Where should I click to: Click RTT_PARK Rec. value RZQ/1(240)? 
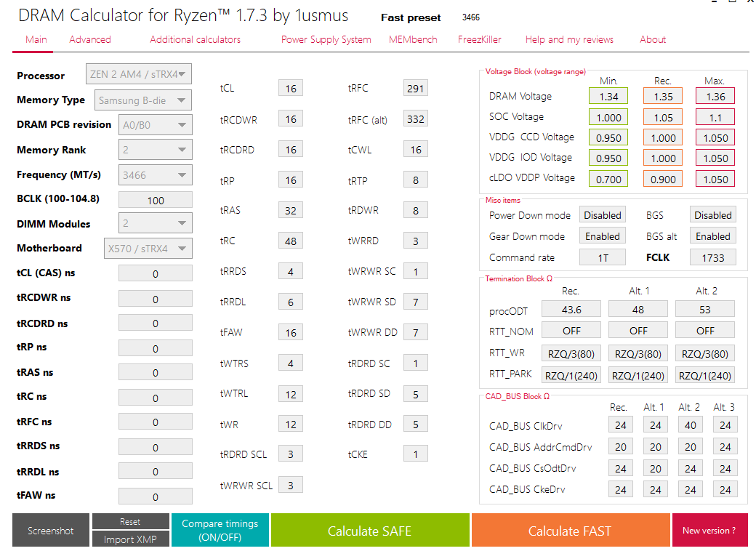571,375
